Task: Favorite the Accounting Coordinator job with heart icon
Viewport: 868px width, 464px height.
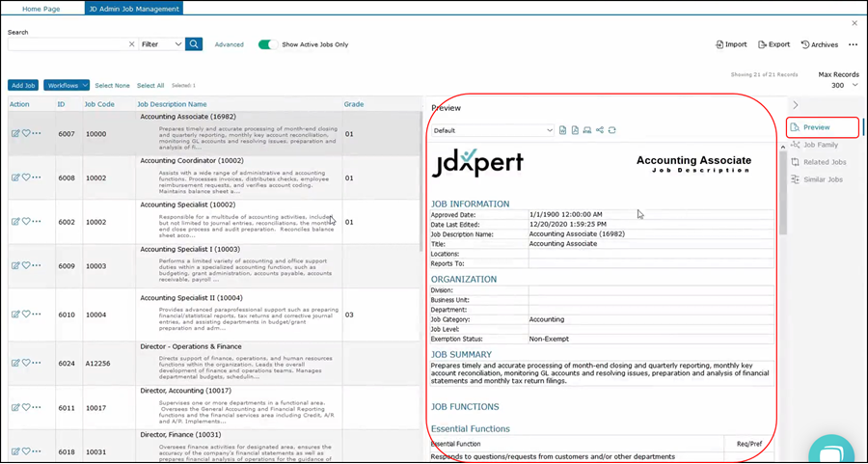Action: tap(26, 177)
